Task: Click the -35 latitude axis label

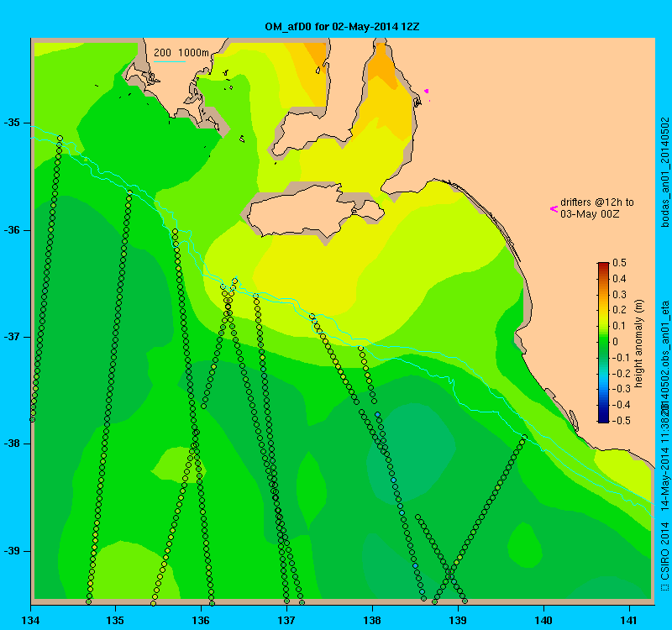Action: (x=12, y=123)
